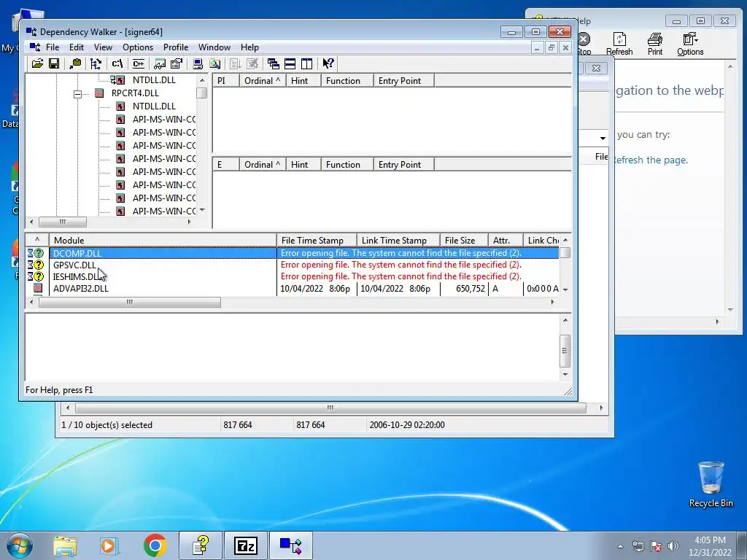Open the Help menu in Dependency Walker
The width and height of the screenshot is (747, 560).
click(x=249, y=47)
